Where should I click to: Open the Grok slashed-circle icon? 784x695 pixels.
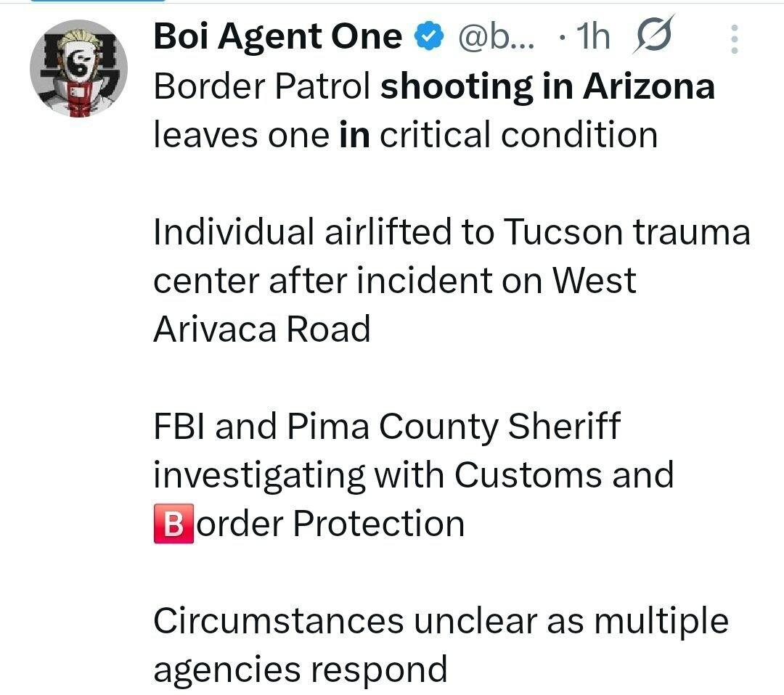[653, 35]
